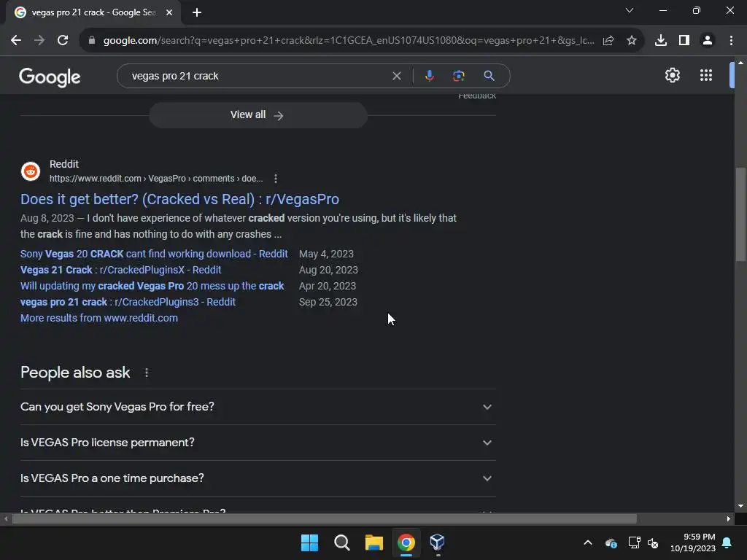Open the network display tray icon
Image resolution: width=747 pixels, height=560 pixels.
634,542
